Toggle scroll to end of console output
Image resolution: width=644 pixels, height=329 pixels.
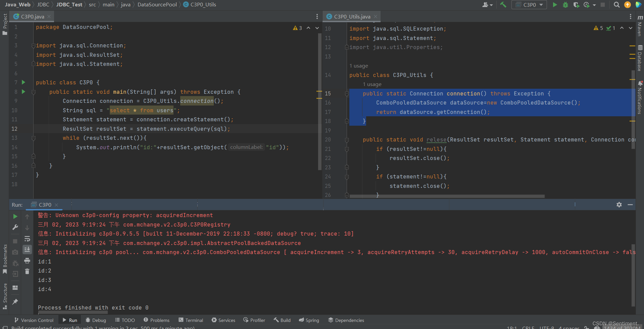tap(27, 249)
